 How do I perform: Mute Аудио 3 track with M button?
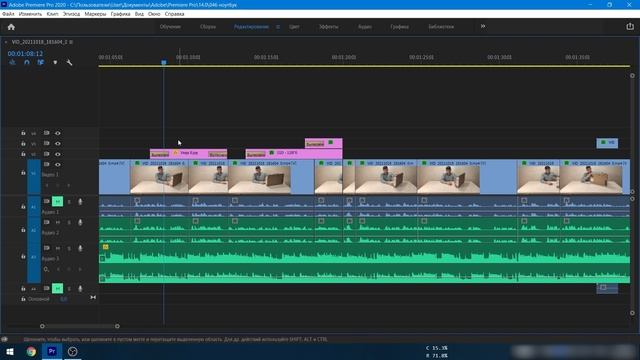coord(58,248)
